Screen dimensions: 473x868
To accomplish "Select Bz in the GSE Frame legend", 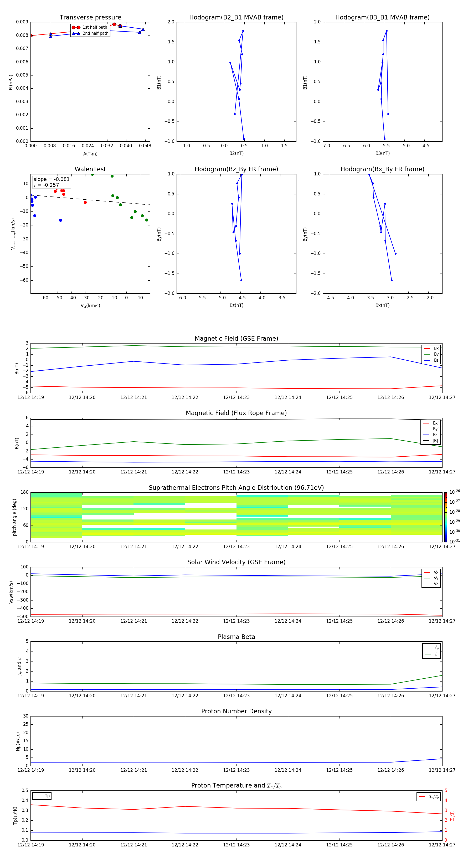I will [431, 361].
